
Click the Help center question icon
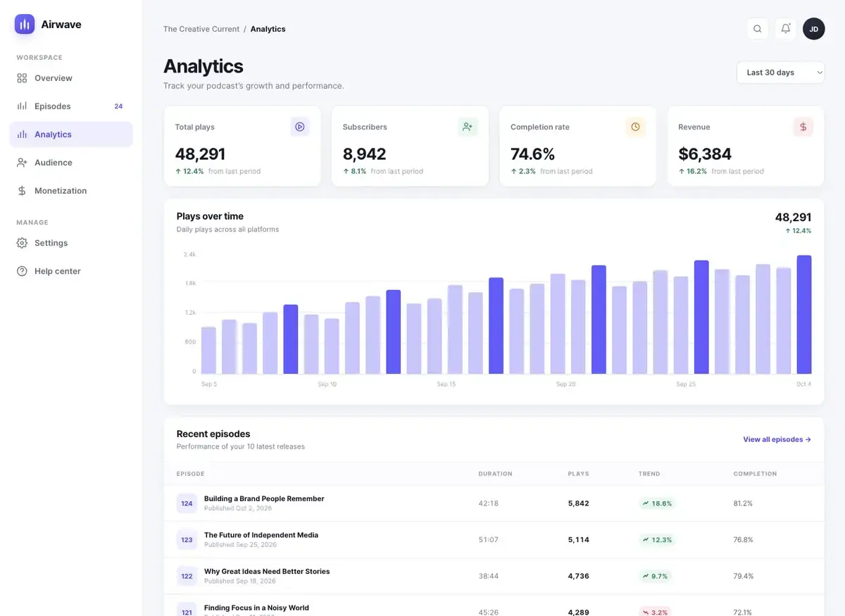[x=22, y=271]
